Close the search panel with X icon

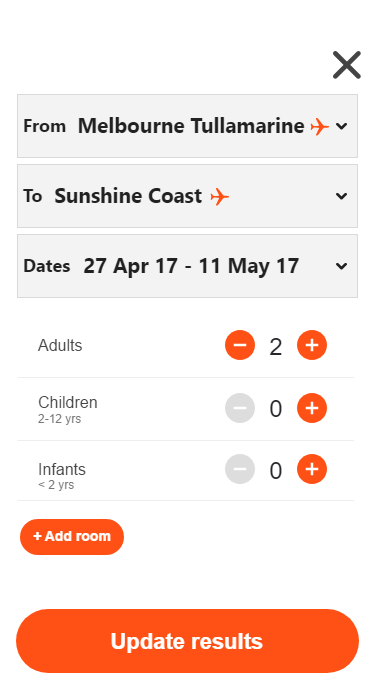point(347,65)
